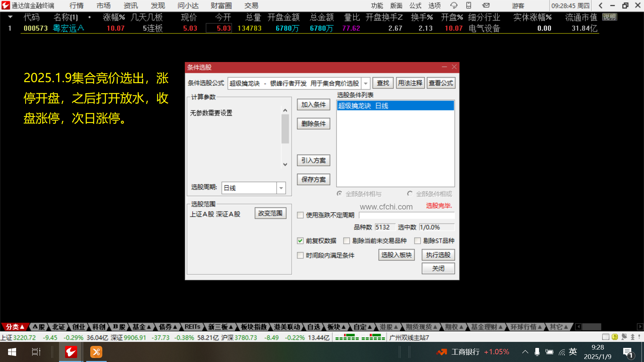Check the 剔除ST品种 option

(418, 241)
